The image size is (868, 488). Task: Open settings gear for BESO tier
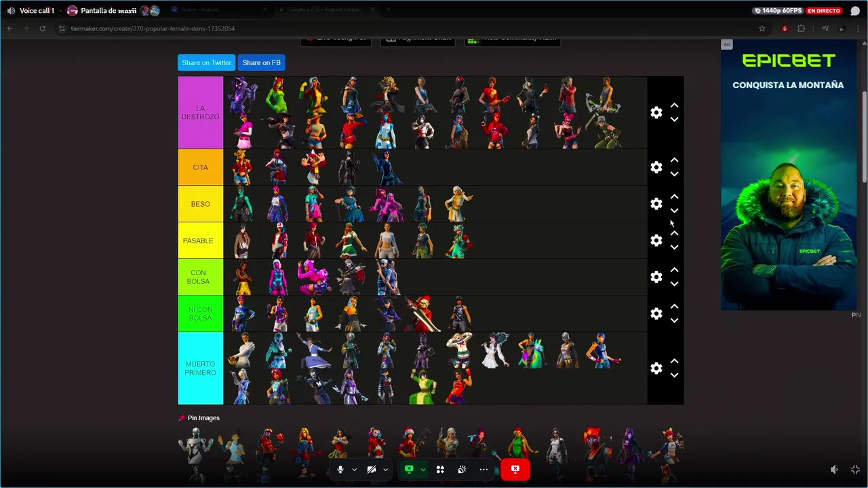[656, 204]
